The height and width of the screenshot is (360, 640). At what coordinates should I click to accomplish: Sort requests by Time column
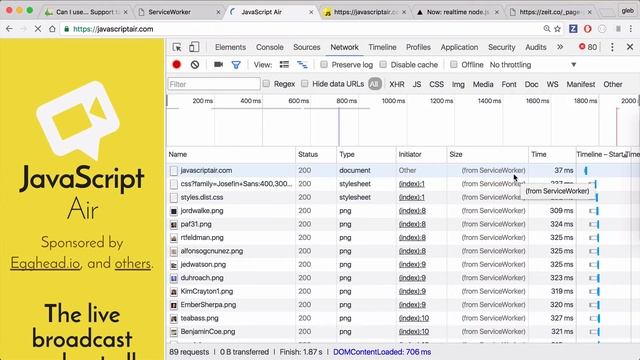[x=552, y=154]
